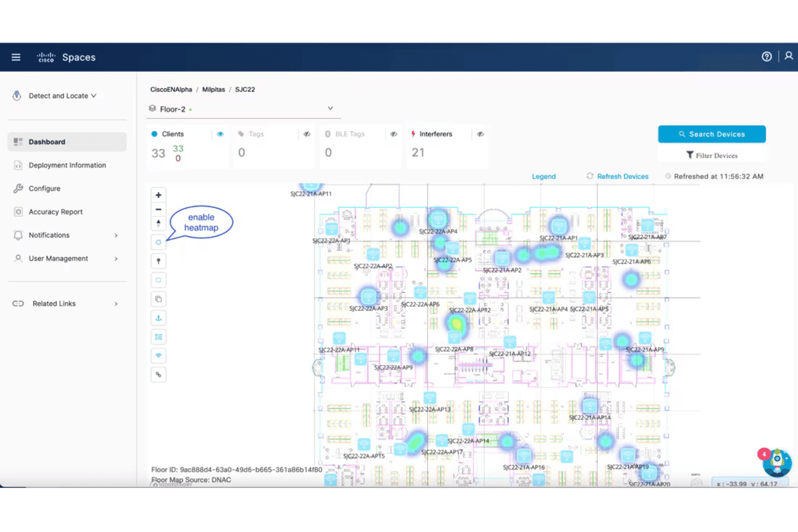Open the Dashboard menu item
Screen dimensions: 798x532
pyautogui.click(x=67, y=142)
